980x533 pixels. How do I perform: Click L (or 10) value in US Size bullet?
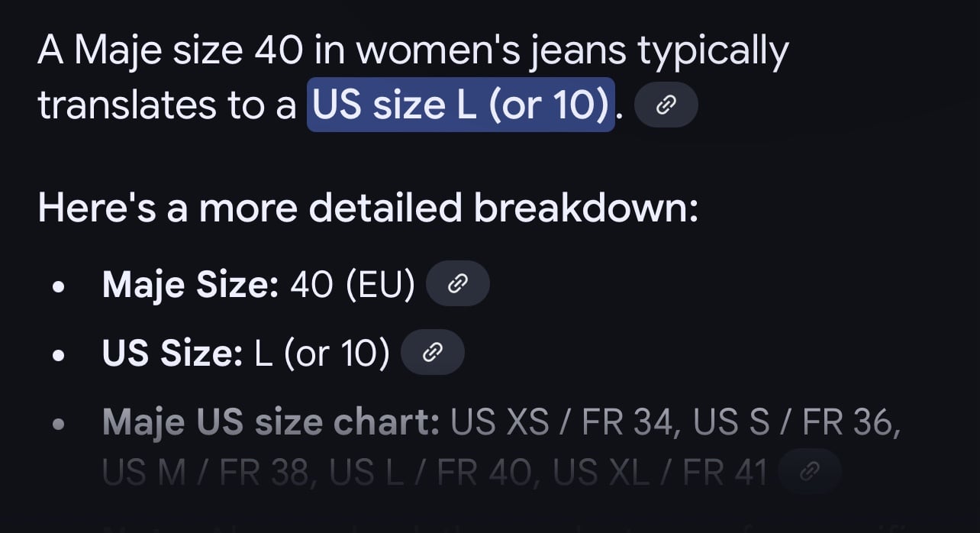321,353
